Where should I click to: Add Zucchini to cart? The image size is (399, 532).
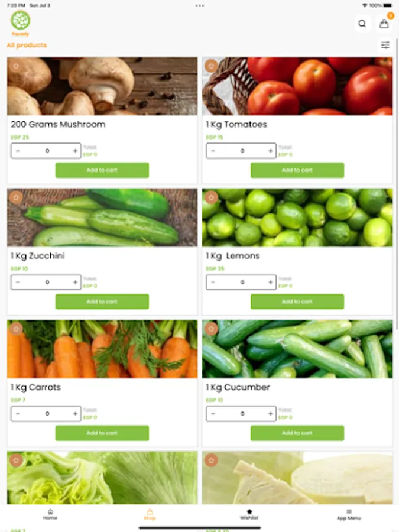[102, 301]
